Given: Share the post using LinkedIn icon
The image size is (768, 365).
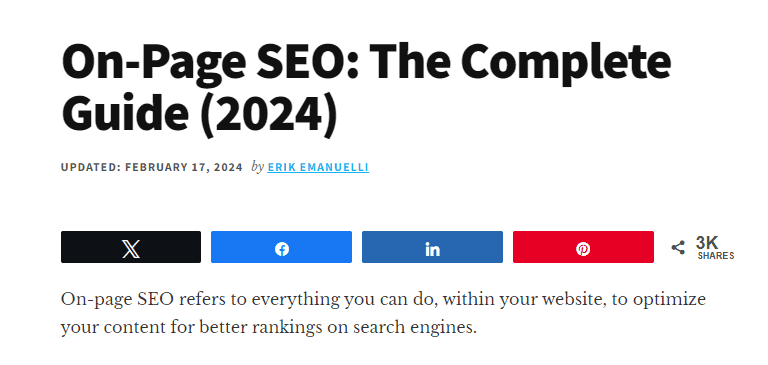Looking at the screenshot, I should pos(432,249).
